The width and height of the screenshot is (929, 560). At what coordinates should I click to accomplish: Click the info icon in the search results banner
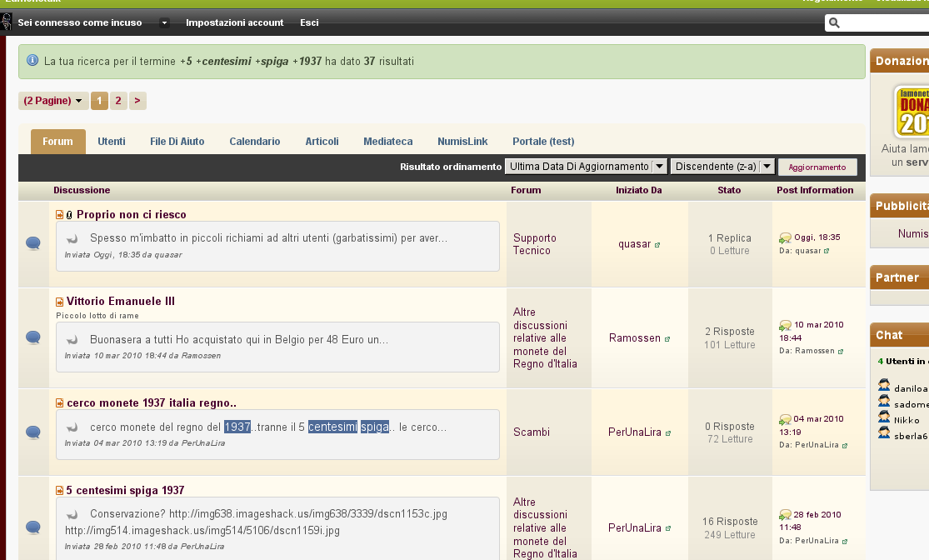(32, 61)
